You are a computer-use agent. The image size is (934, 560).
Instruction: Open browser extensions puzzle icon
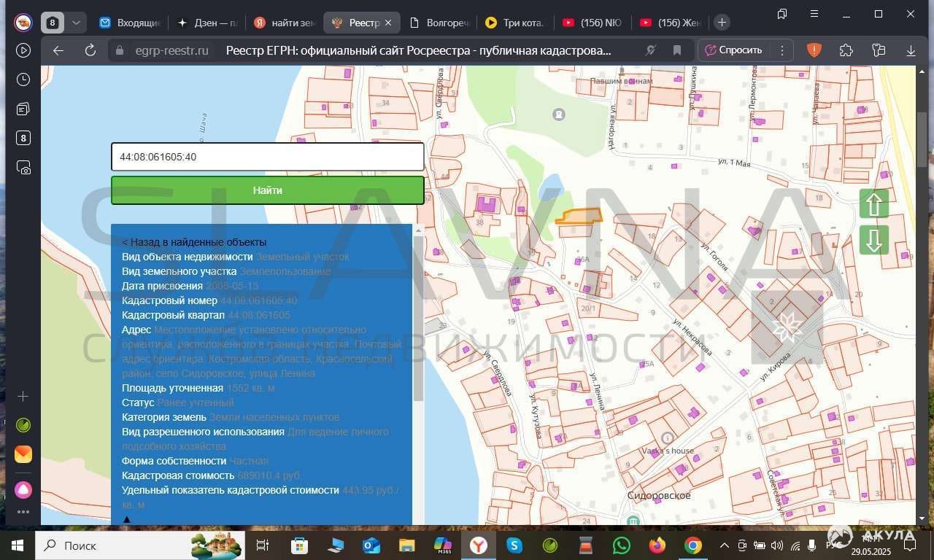click(846, 50)
